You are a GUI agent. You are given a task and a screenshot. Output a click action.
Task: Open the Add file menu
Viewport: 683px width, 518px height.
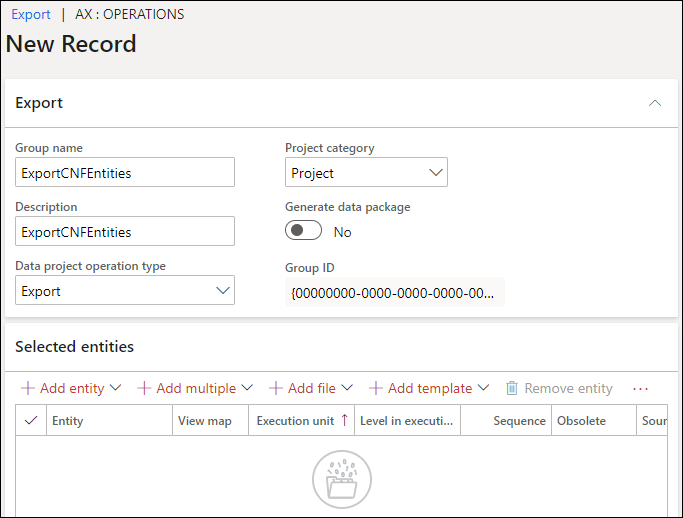(311, 388)
